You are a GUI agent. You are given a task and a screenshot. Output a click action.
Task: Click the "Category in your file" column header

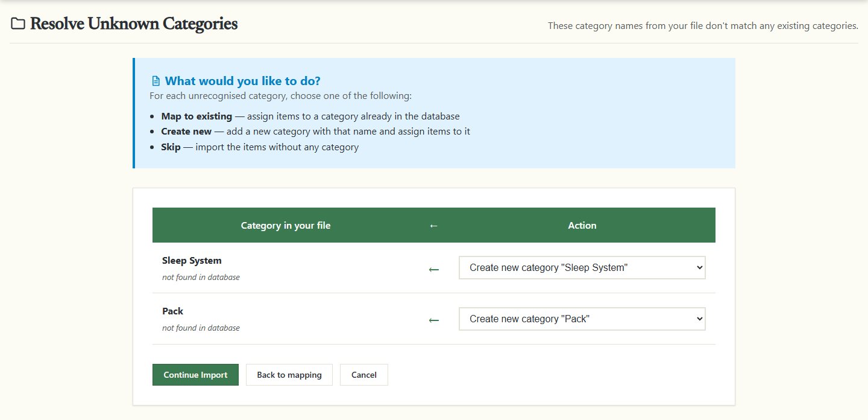[286, 225]
